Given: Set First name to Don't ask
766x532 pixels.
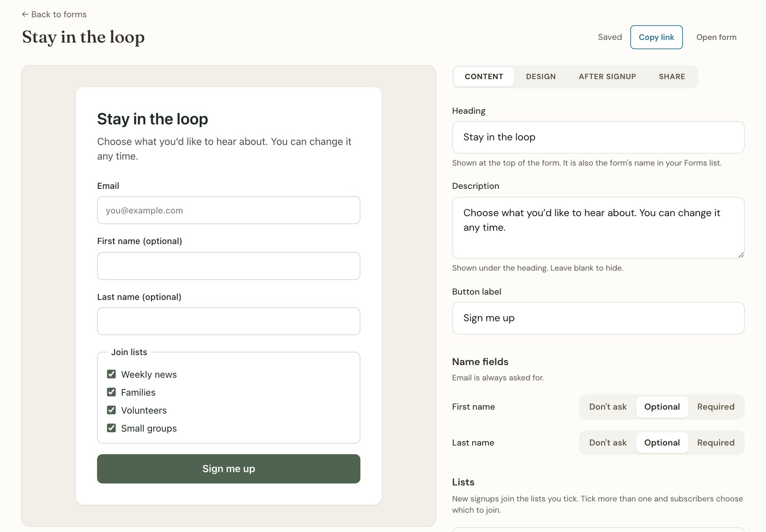Looking at the screenshot, I should pos(608,407).
